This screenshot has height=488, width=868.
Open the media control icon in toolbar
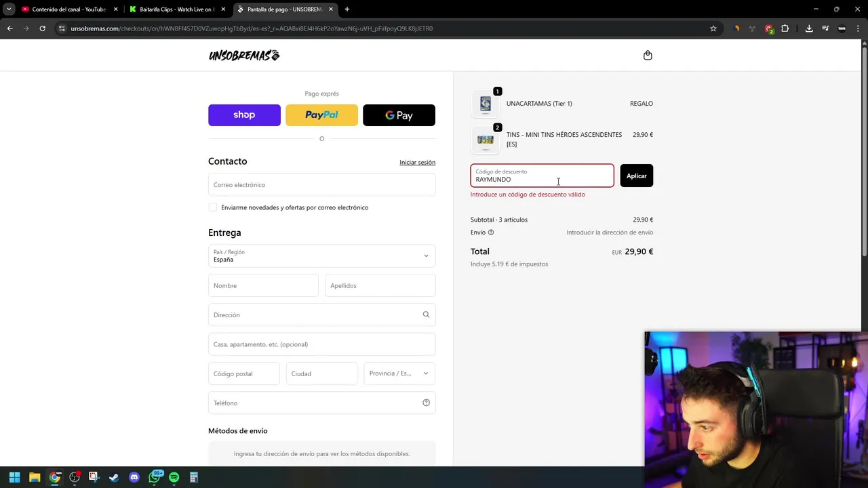coord(825,28)
